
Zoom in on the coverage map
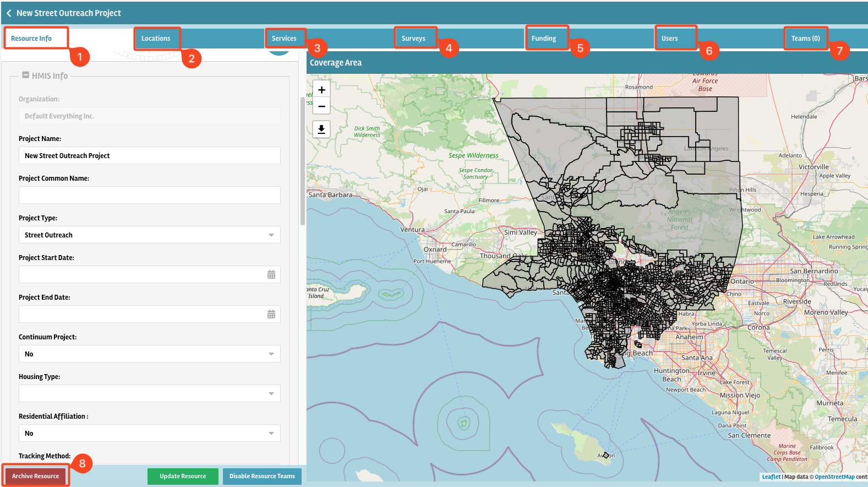[321, 90]
